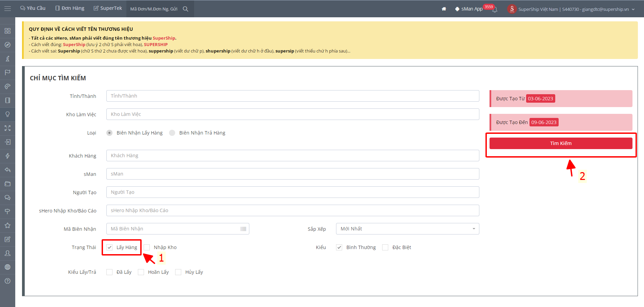The image size is (644, 307).
Task: Open the chat bubbles sidebar icon
Action: 7,198
